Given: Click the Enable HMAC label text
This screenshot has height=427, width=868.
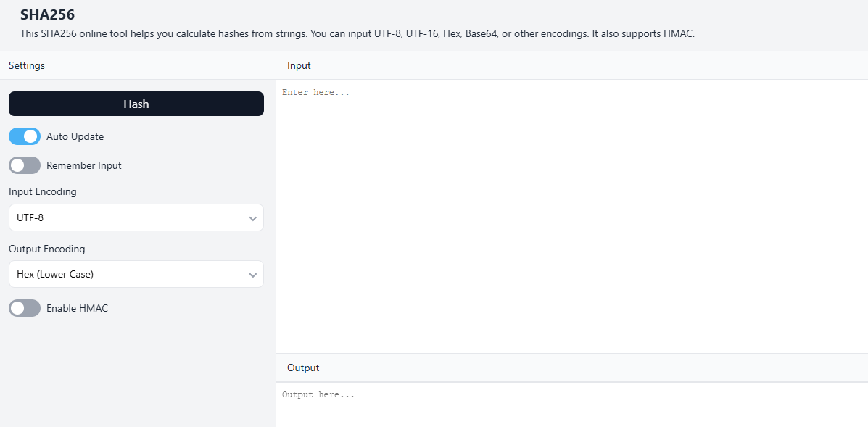Looking at the screenshot, I should (x=77, y=308).
